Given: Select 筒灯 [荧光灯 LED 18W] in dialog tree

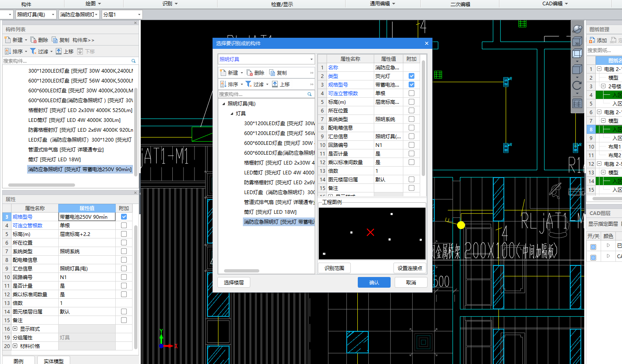Looking at the screenshot, I should [x=270, y=212].
